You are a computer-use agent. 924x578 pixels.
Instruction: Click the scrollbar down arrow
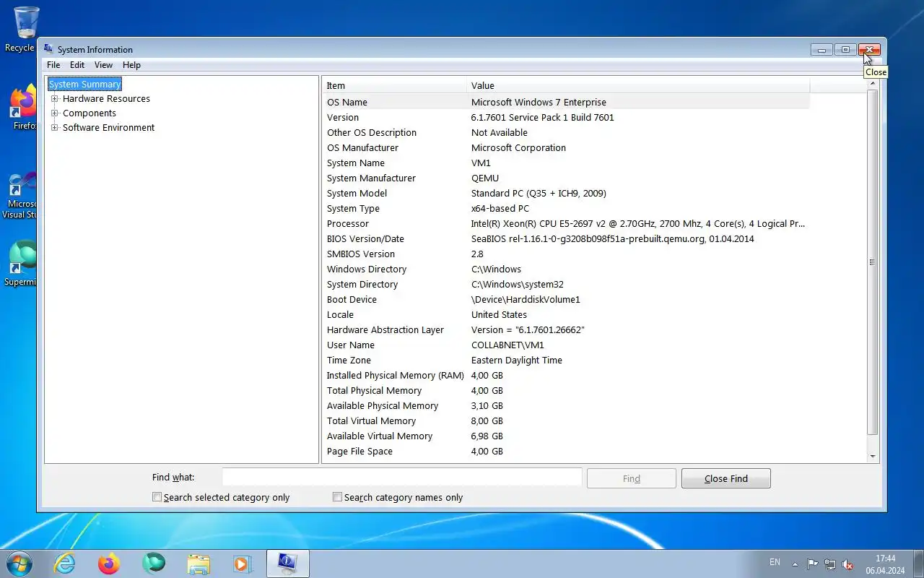click(x=872, y=456)
